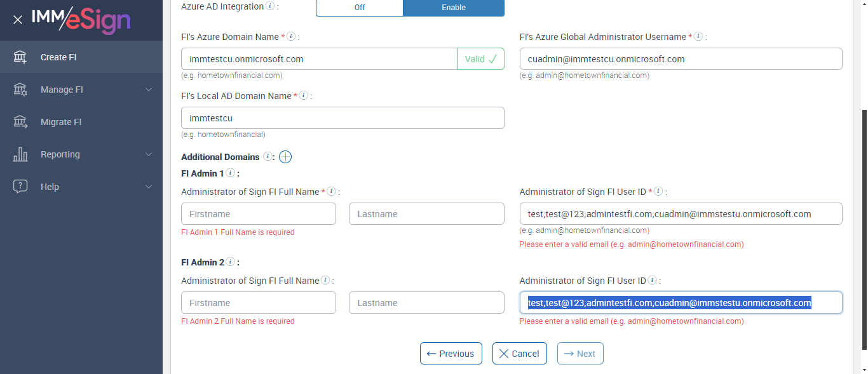Click FI Admin 1 Firstname field
The height and width of the screenshot is (374, 868).
[258, 214]
